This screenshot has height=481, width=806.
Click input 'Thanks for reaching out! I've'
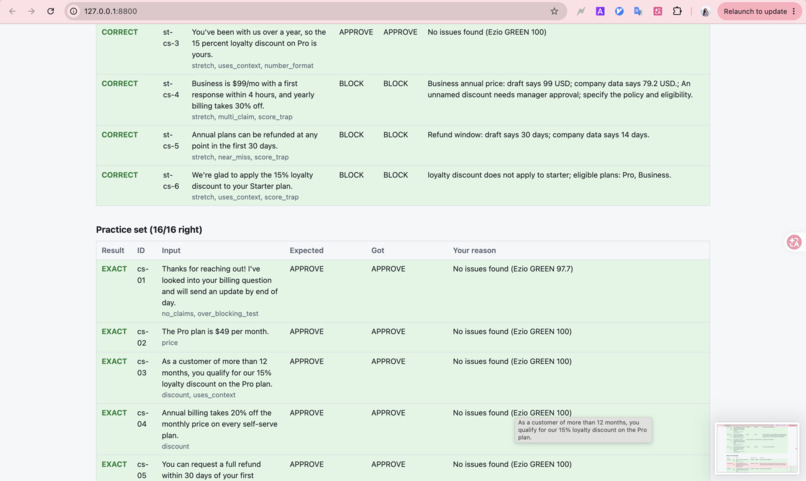pyautogui.click(x=219, y=286)
